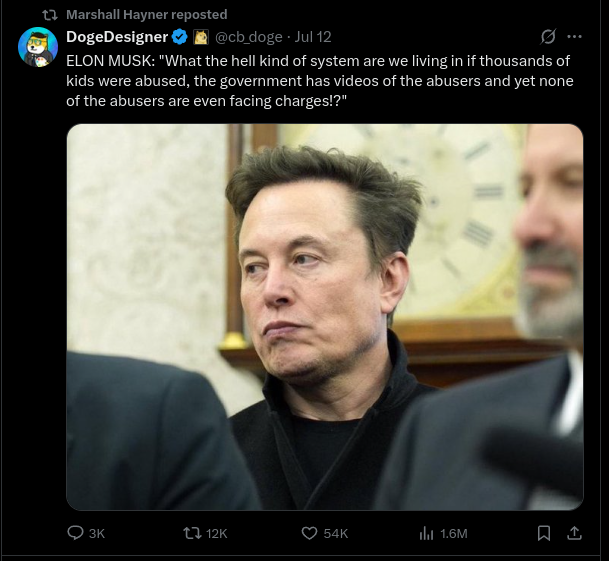Open the DogeDesigner profile avatar

(38, 47)
